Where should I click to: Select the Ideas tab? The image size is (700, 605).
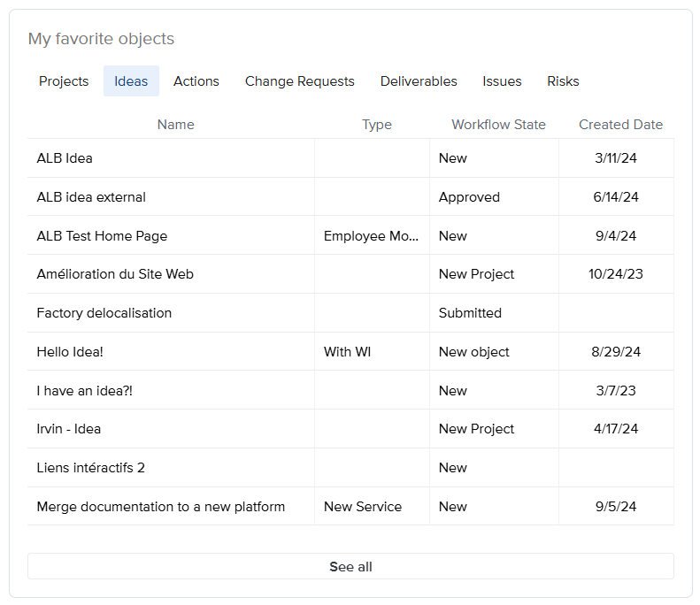(x=131, y=81)
